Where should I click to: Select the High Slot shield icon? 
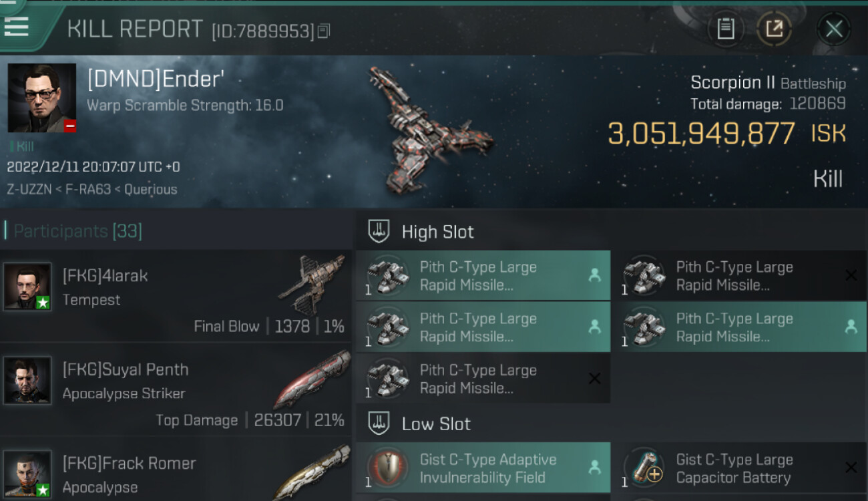379,232
